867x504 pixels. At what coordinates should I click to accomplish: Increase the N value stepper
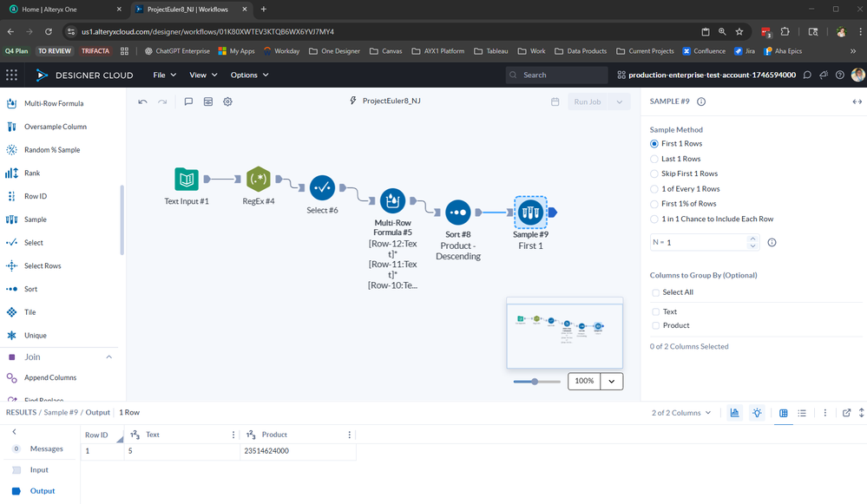[x=752, y=239]
